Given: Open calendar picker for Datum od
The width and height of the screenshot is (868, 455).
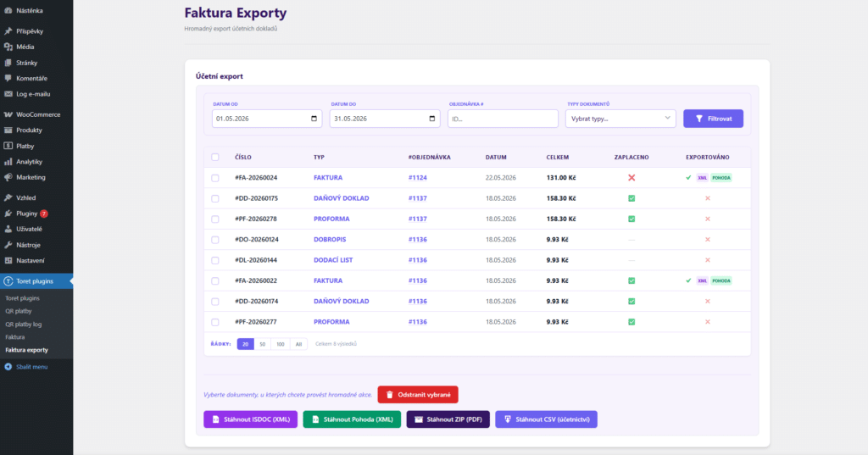Looking at the screenshot, I should 314,119.
